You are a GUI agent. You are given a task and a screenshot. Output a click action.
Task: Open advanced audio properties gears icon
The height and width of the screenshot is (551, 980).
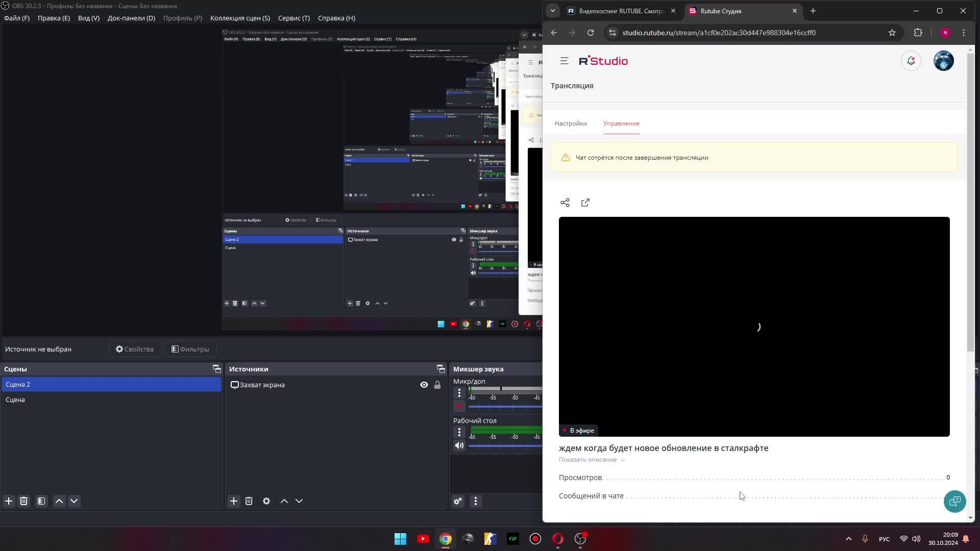[x=458, y=501]
